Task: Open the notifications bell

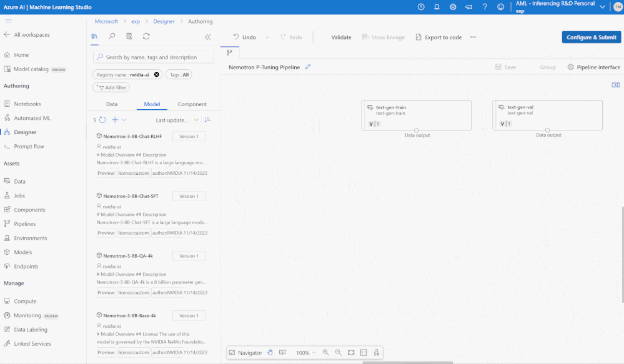Action: (437, 7)
